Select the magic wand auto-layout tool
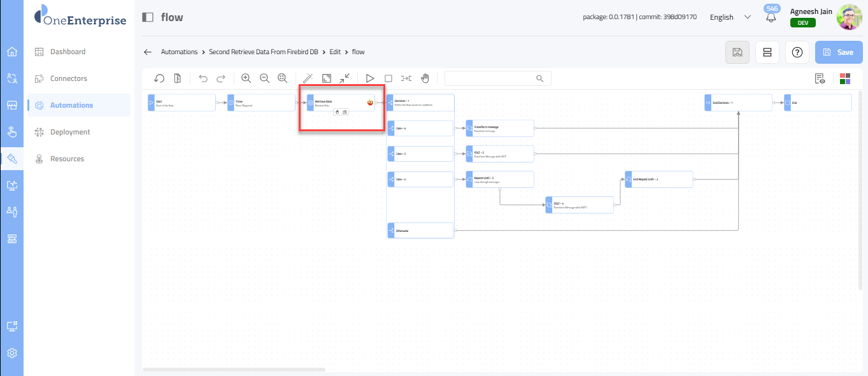The height and width of the screenshot is (376, 868). pos(308,78)
